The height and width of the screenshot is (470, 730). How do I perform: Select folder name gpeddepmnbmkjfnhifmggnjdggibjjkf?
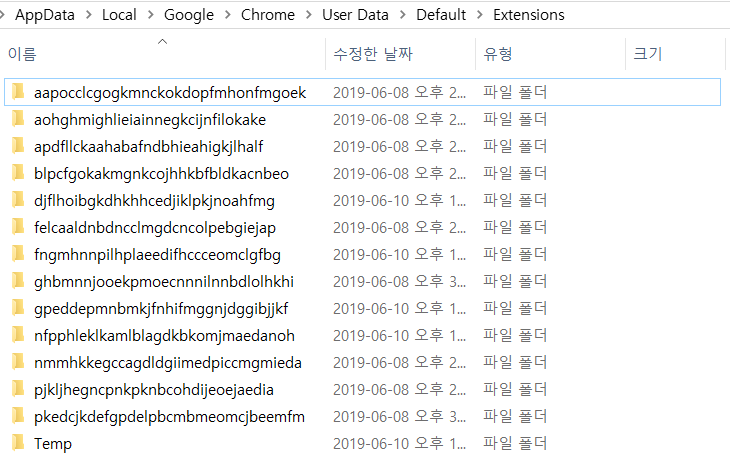tap(161, 309)
